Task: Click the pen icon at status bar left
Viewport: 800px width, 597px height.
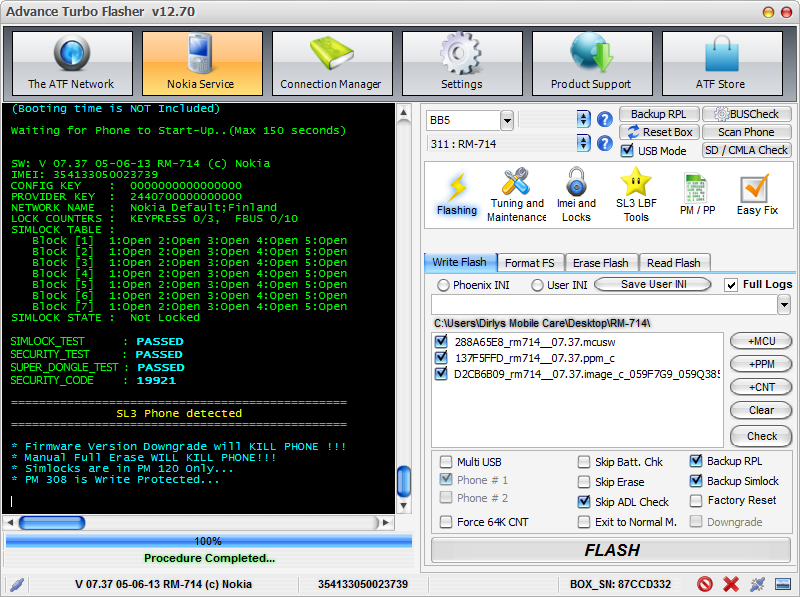Action: pos(16,584)
